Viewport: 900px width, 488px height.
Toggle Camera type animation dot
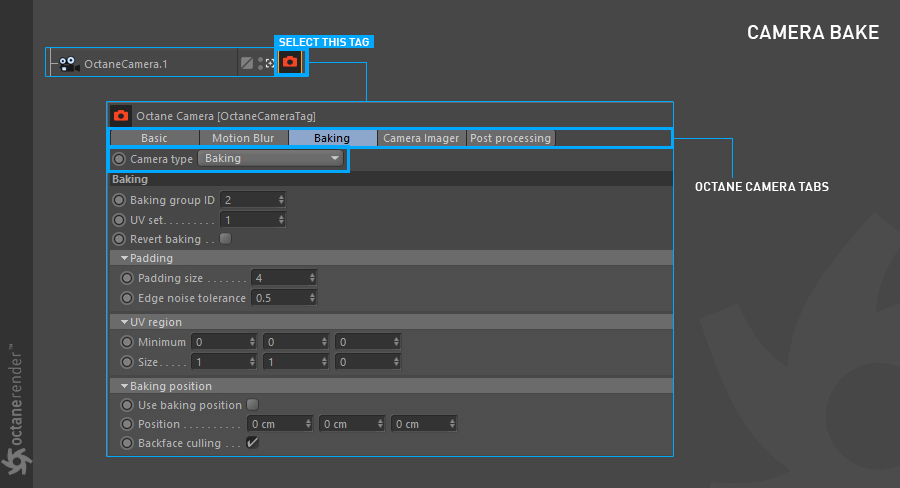[x=119, y=159]
